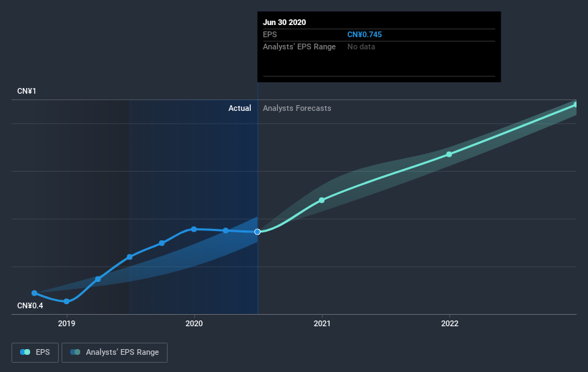Click the first EPS data point in late 2018

pos(34,293)
